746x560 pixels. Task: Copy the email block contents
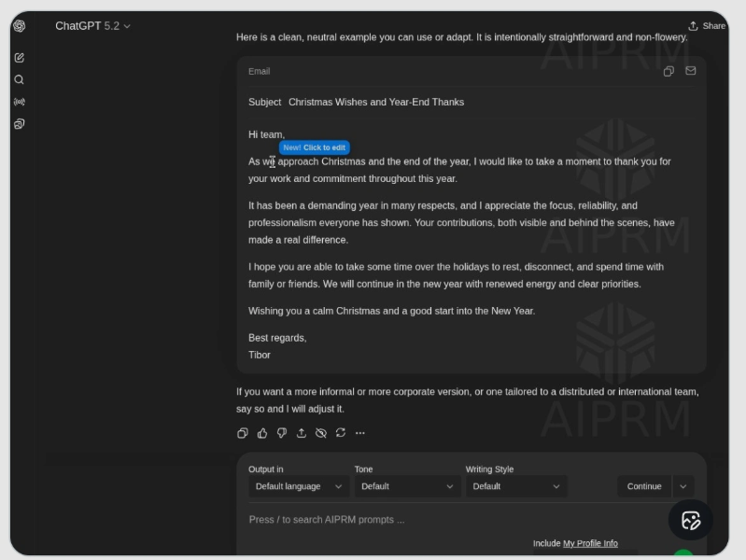coord(669,71)
